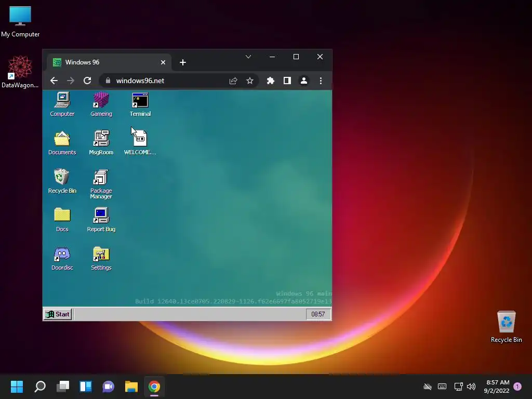This screenshot has width=532, height=399.
Task: Bookmark this tab with the star
Action: (x=250, y=81)
